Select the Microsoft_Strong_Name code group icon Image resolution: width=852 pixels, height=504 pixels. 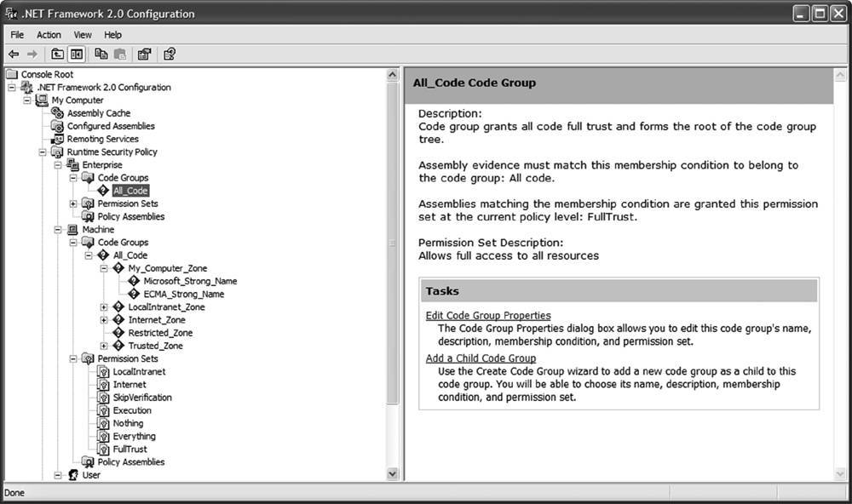134,281
